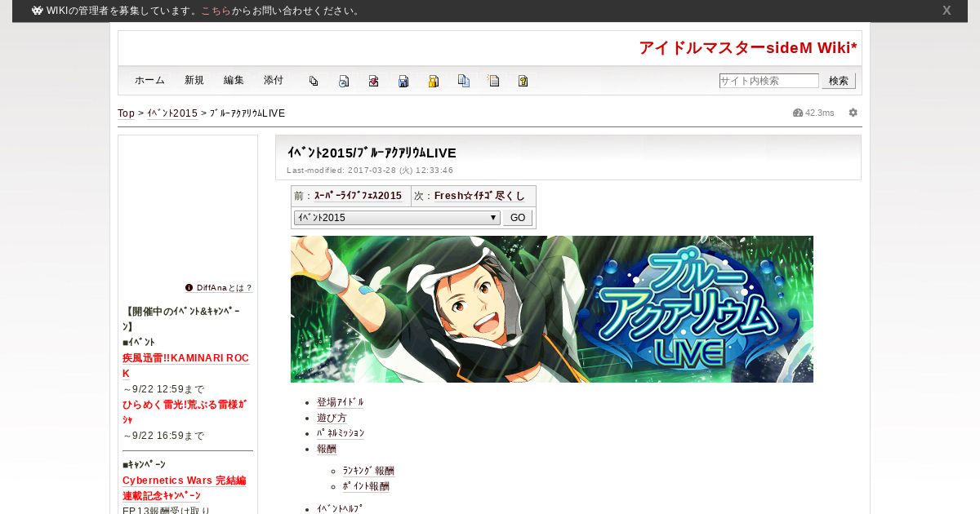Click the speedometer icon beside 42.3ms
Viewport: 980px width, 514px height.
(798, 113)
